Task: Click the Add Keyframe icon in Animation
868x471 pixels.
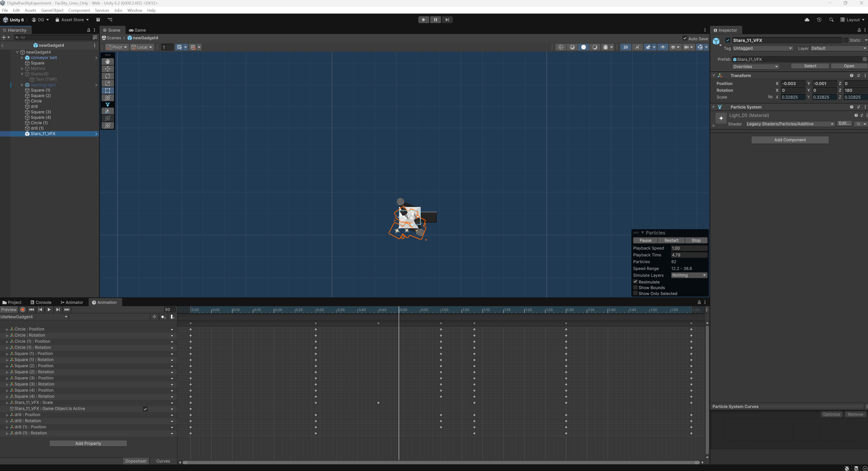Action: click(163, 317)
